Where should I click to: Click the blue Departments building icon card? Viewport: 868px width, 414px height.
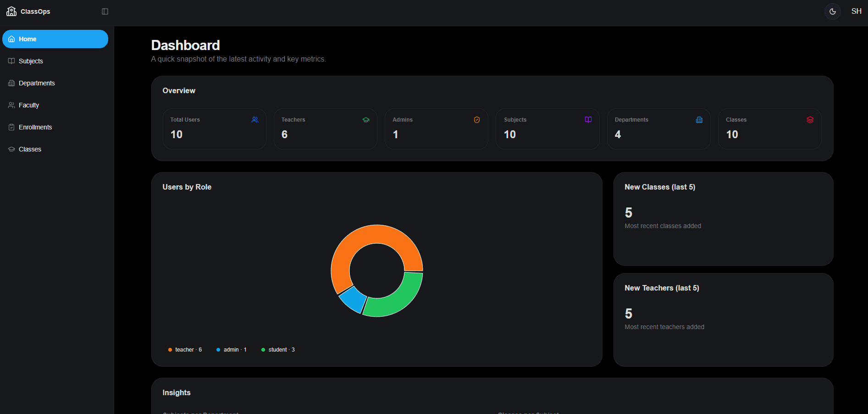coord(699,120)
